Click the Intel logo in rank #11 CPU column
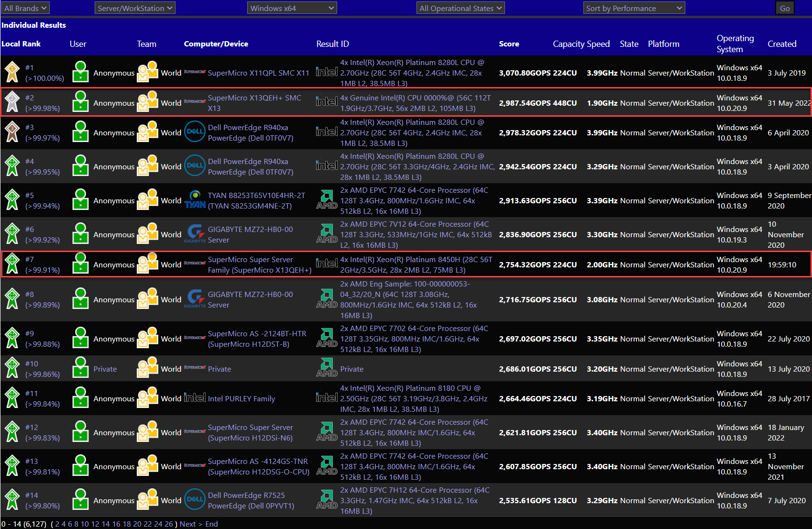 327,397
